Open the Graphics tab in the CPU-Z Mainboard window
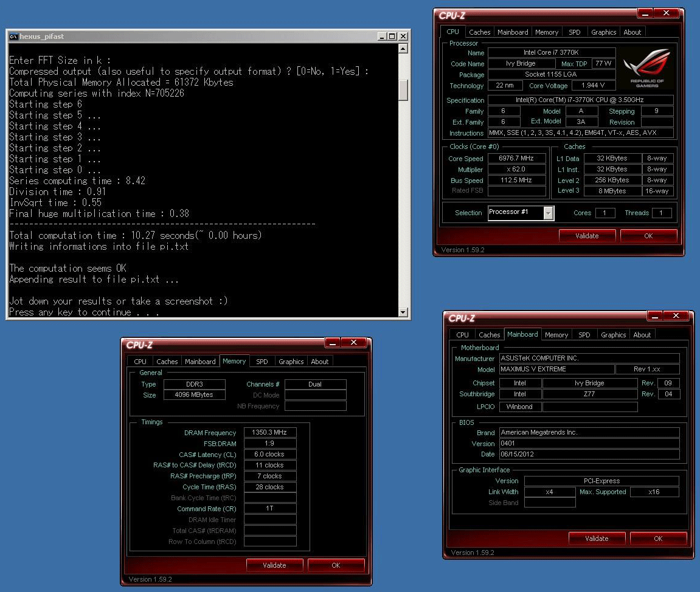The height and width of the screenshot is (592, 700). tap(614, 334)
